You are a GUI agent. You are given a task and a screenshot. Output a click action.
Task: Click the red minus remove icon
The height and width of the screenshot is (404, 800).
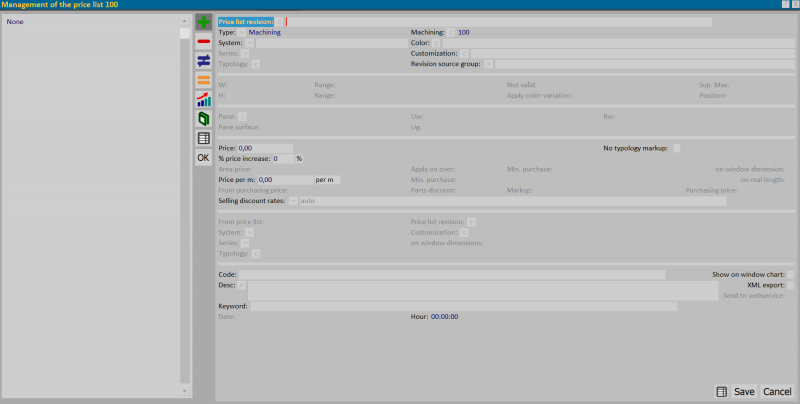204,41
